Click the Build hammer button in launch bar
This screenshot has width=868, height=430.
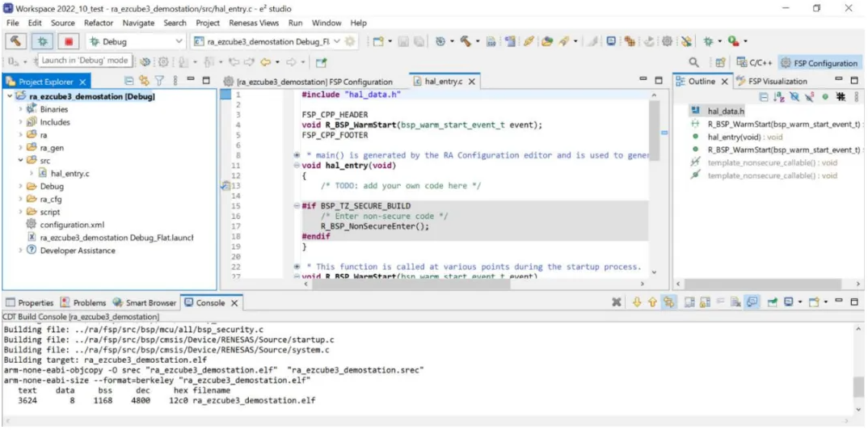pos(16,41)
